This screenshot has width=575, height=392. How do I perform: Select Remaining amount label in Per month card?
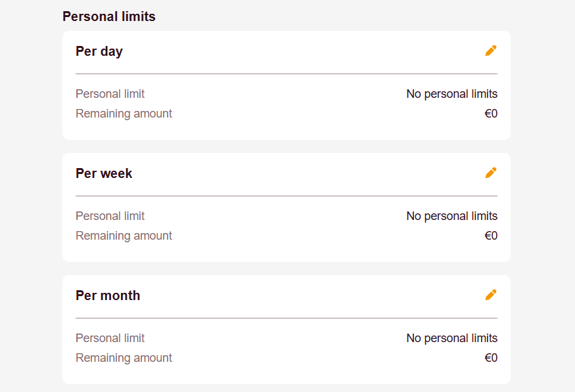pos(124,358)
